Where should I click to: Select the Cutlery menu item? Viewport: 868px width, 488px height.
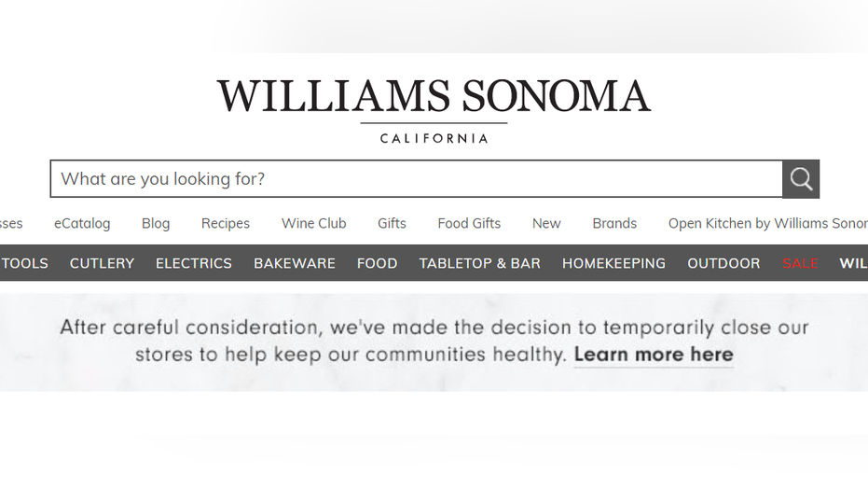(102, 263)
